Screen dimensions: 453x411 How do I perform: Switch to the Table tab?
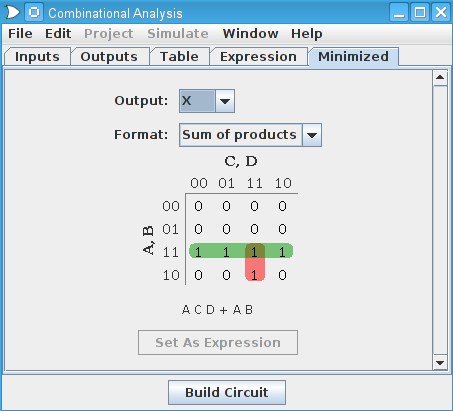coord(179,57)
